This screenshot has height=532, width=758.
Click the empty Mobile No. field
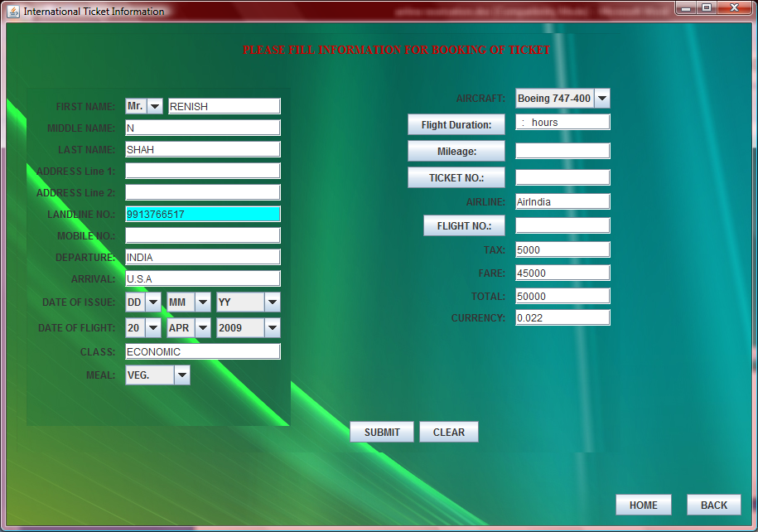pos(203,235)
